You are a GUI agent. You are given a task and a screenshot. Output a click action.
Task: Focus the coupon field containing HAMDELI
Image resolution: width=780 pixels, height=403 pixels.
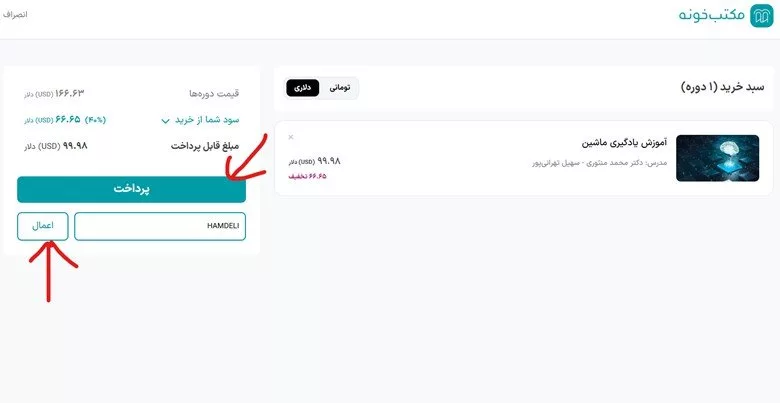[x=160, y=226]
